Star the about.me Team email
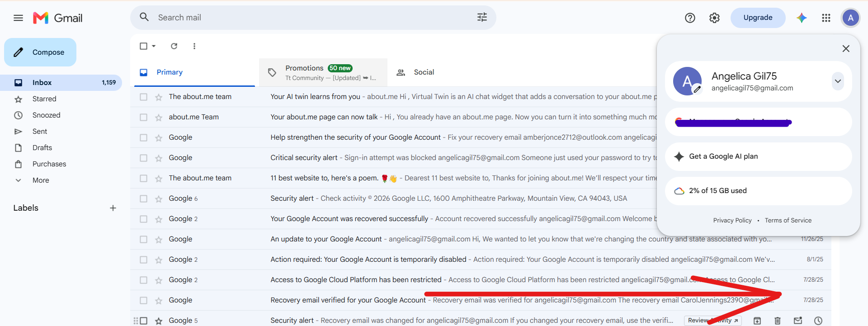The width and height of the screenshot is (868, 326). [159, 118]
